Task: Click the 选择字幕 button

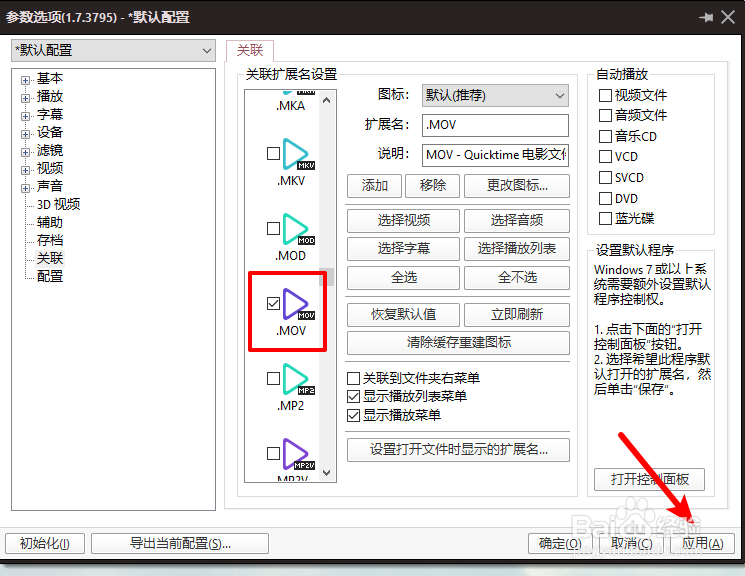Action: [x=403, y=249]
